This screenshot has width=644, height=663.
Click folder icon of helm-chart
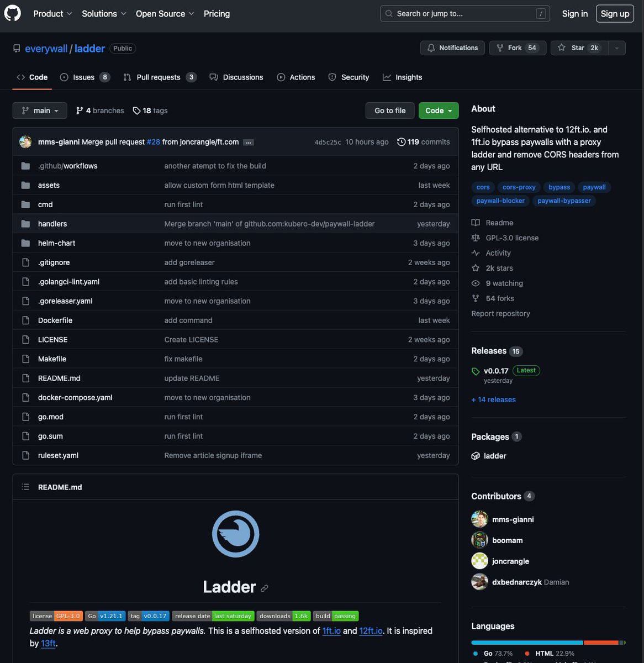point(25,243)
